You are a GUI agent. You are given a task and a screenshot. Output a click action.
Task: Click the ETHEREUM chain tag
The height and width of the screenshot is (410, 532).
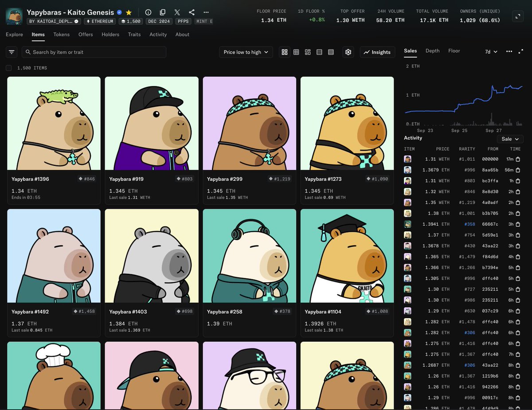click(x=100, y=21)
